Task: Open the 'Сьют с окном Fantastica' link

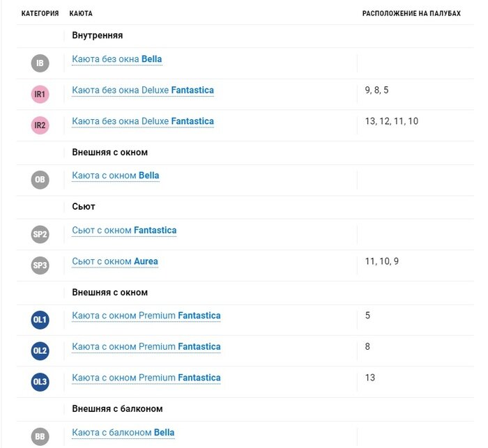Action: coord(123,230)
